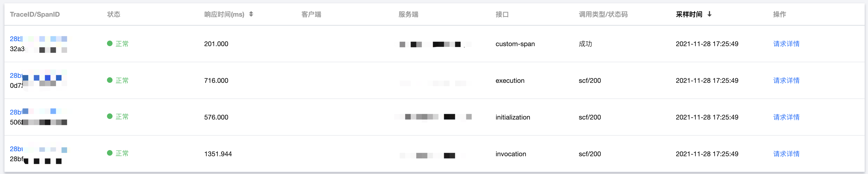The image size is (868, 174).
Task: Click green status dot in initialization row
Action: coord(109,116)
